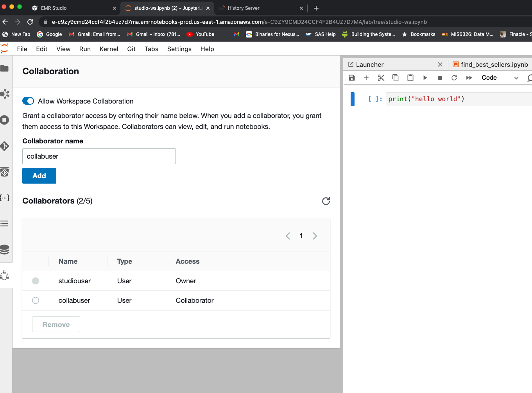532x393 pixels.
Task: Open running terminals and kernels sidebar icon
Action: (5, 120)
